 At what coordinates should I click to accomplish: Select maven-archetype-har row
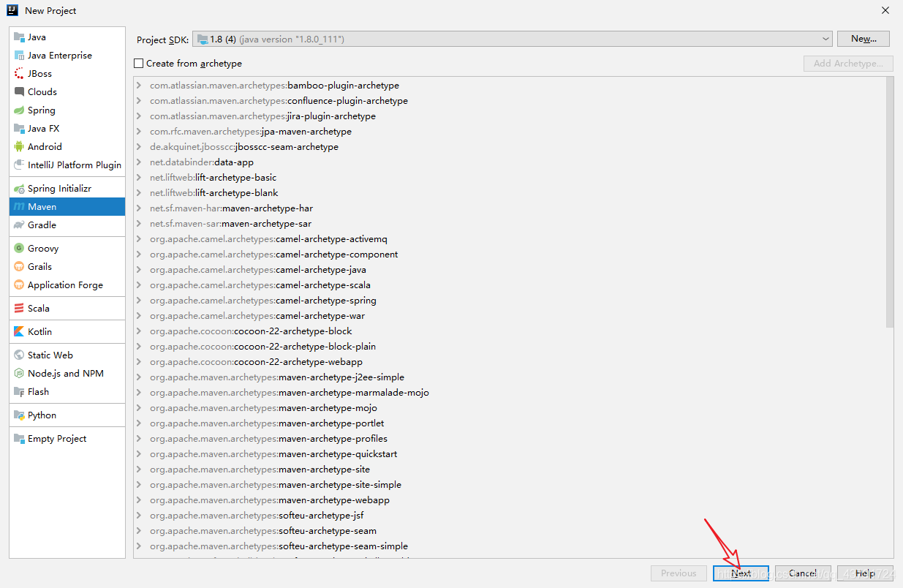pyautogui.click(x=509, y=208)
